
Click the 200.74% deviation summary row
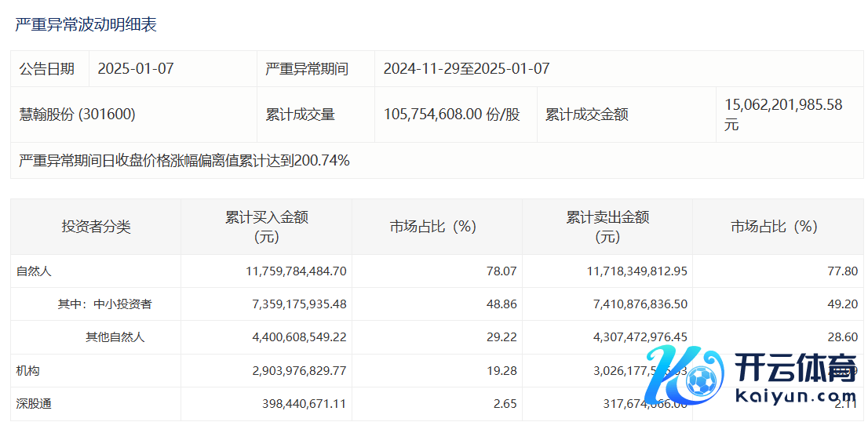tap(184, 161)
